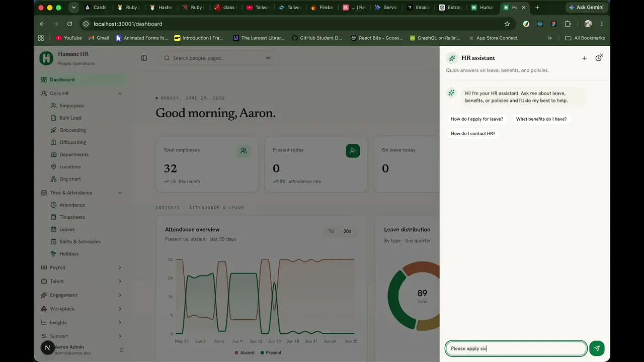Click Ask Gemini button
The height and width of the screenshot is (362, 644).
coord(586,8)
